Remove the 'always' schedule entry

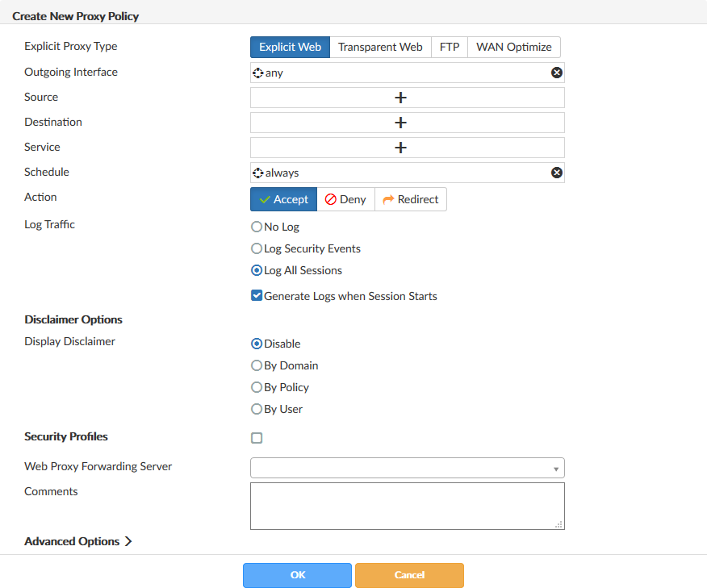coord(556,173)
